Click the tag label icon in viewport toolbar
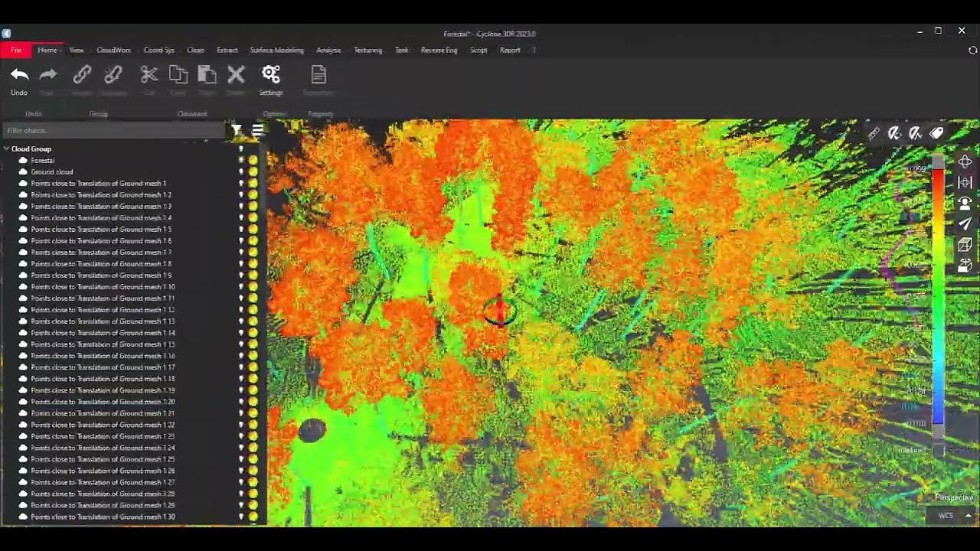The width and height of the screenshot is (980, 551). (x=936, y=133)
